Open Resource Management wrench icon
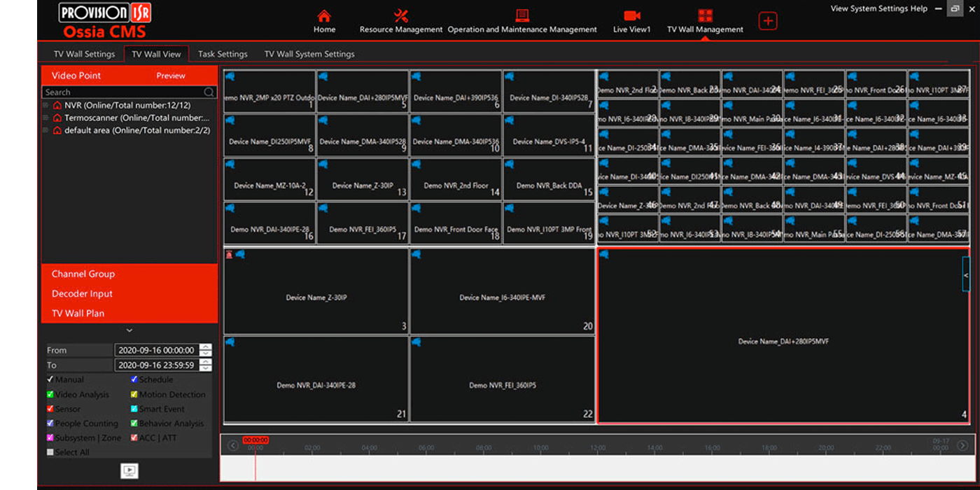The image size is (980, 490). tap(401, 16)
